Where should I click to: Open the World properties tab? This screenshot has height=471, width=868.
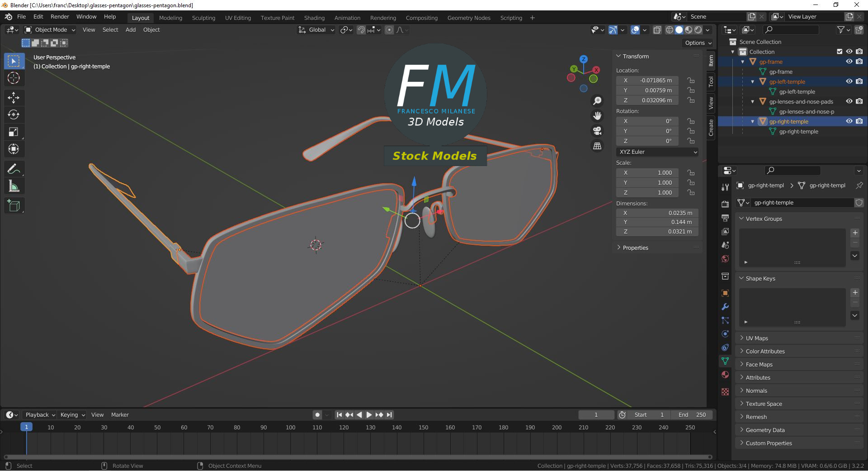click(725, 259)
